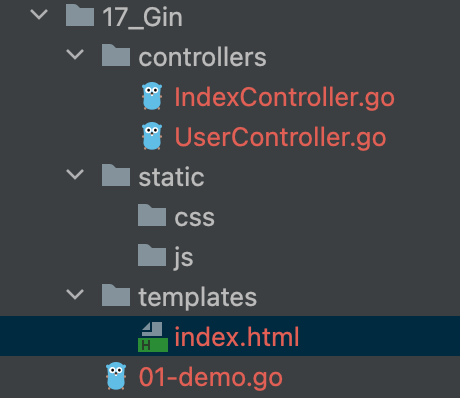460x398 pixels.
Task: Select the index.html file name
Action: coord(237,337)
